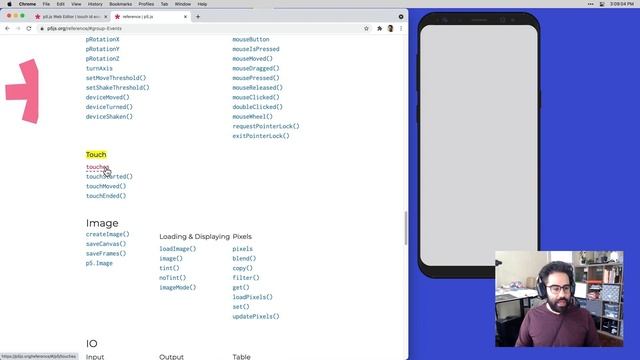Open the mouseWheel() link
Image resolution: width=640 pixels, height=360 pixels.
252,117
